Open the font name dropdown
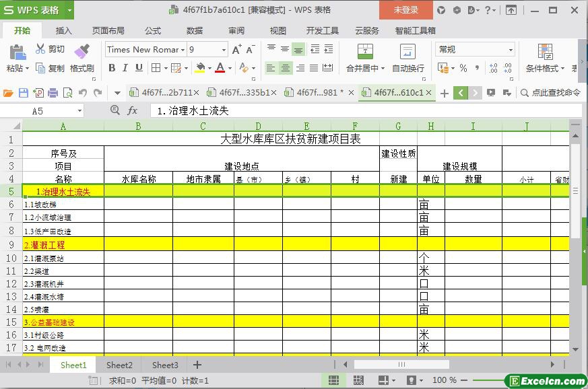Screen dimensions: 588x389 coord(183,50)
